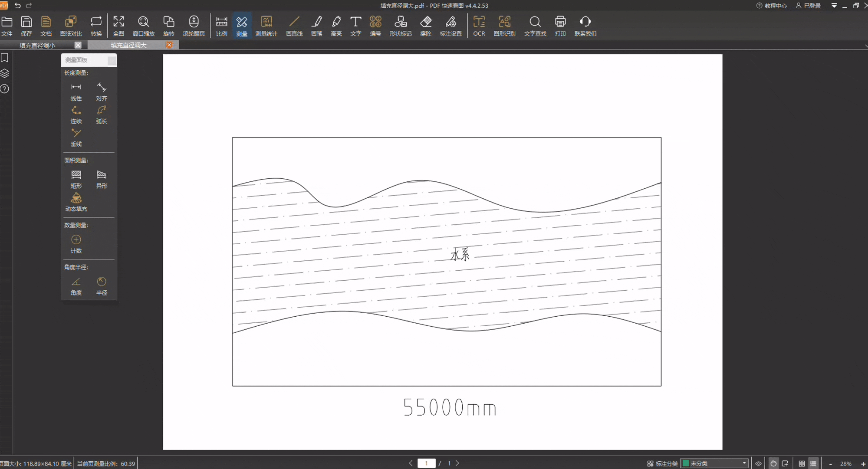Image resolution: width=868 pixels, height=469 pixels.
Task: Close the 测量面板 measurement panel
Action: coord(112,60)
